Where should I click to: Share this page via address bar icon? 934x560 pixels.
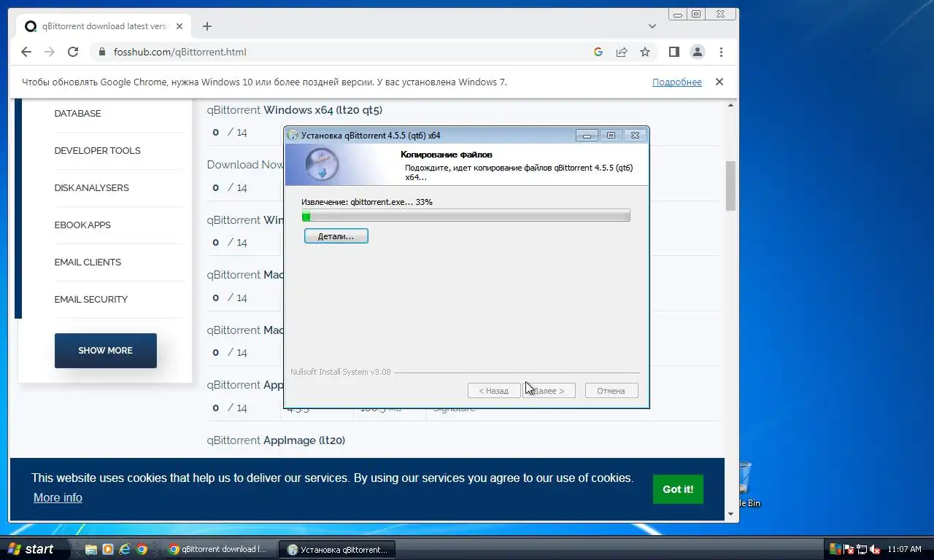(x=622, y=52)
